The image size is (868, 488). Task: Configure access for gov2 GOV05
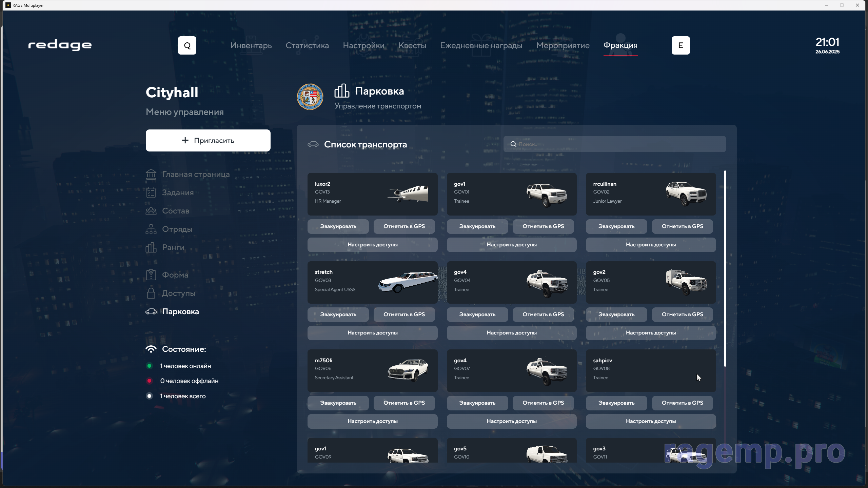[651, 333]
